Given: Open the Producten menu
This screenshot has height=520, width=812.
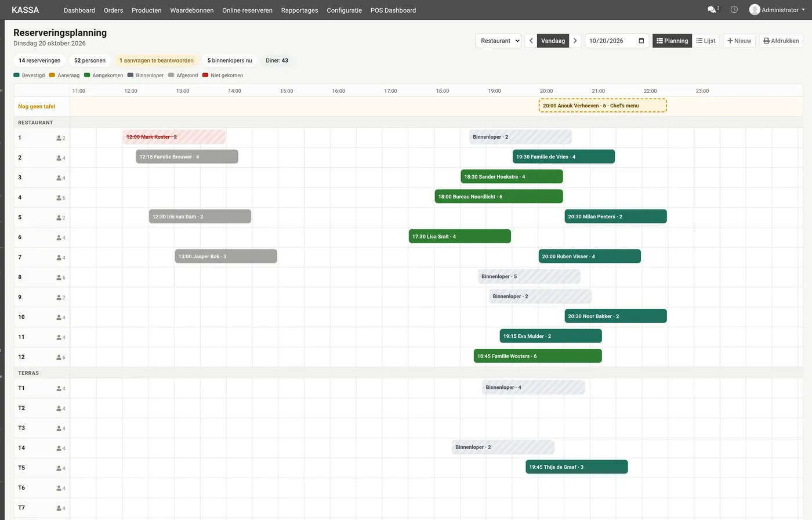Looking at the screenshot, I should pos(147,10).
